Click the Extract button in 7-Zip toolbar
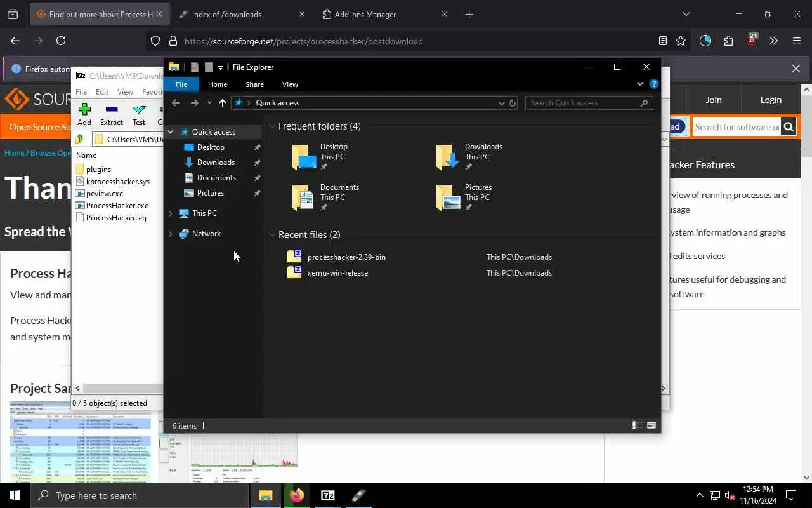812x508 pixels. click(x=112, y=115)
